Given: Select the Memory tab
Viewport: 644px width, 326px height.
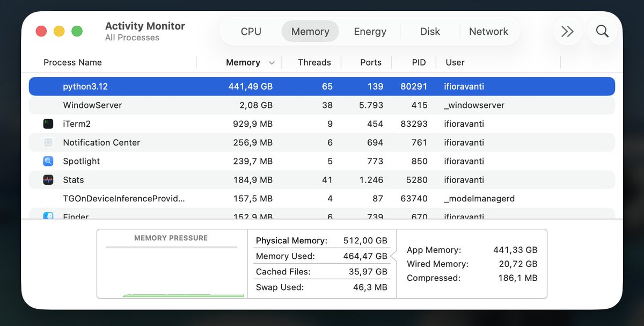Looking at the screenshot, I should pyautogui.click(x=310, y=31).
